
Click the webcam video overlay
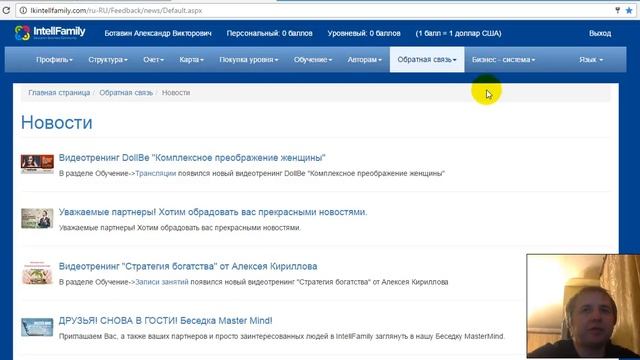583,307
